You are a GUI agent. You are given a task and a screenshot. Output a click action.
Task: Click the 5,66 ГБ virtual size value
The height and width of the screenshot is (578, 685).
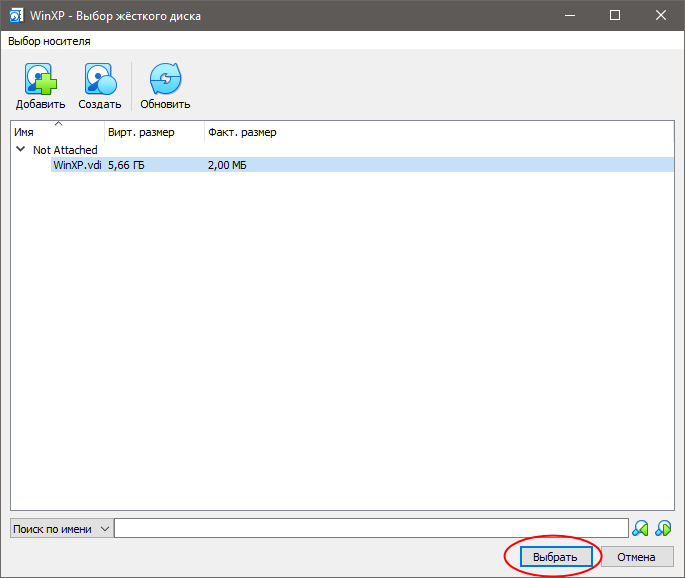tap(126, 165)
